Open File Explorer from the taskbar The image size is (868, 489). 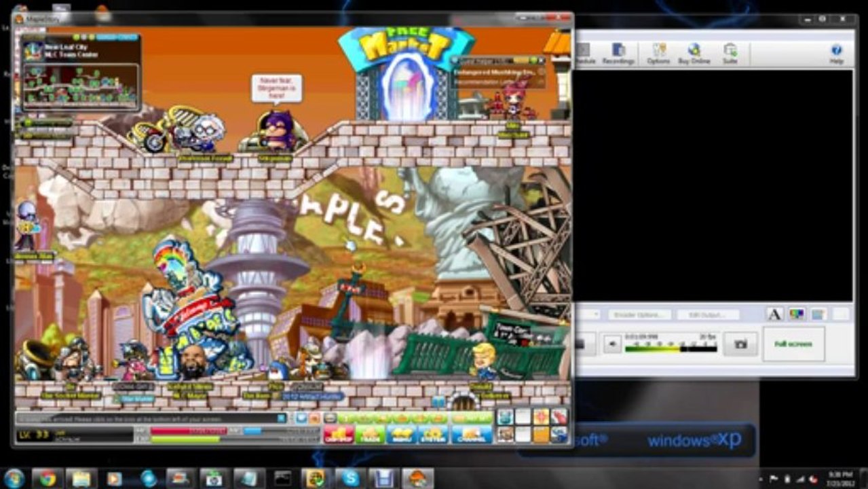81,478
